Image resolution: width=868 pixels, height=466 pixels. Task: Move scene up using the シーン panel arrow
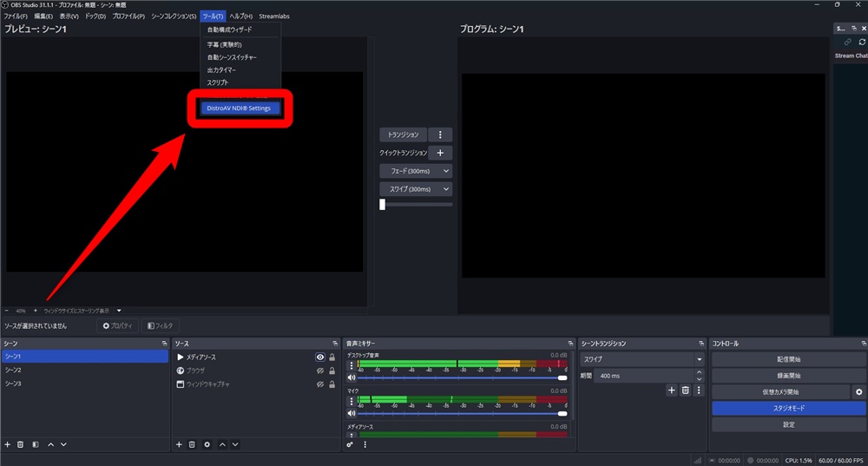click(51, 444)
